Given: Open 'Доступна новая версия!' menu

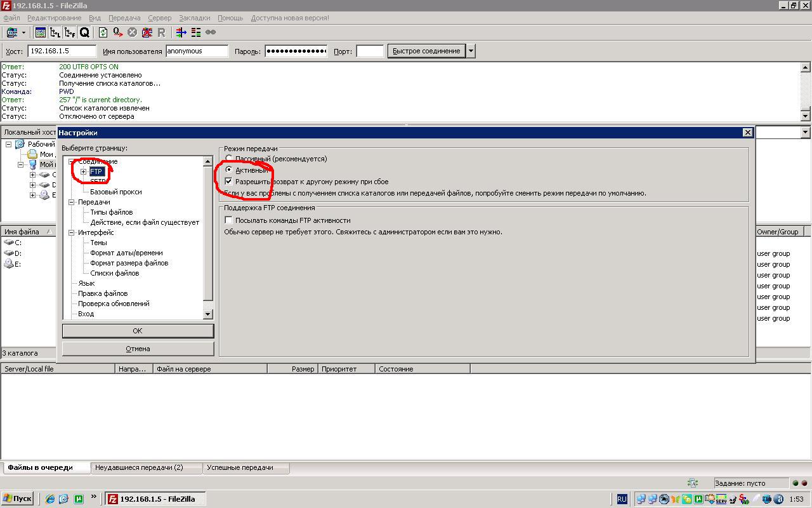Looking at the screenshot, I should [290, 18].
